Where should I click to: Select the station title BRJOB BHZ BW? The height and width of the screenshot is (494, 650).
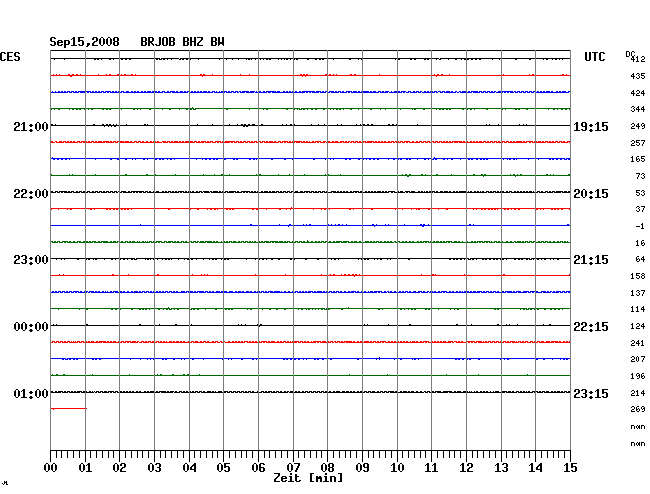182,42
